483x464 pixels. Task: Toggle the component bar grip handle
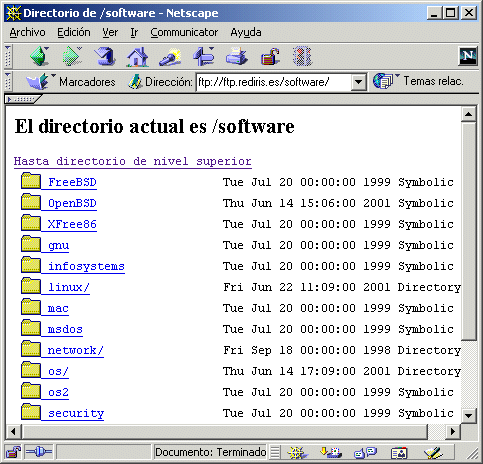(x=275, y=452)
